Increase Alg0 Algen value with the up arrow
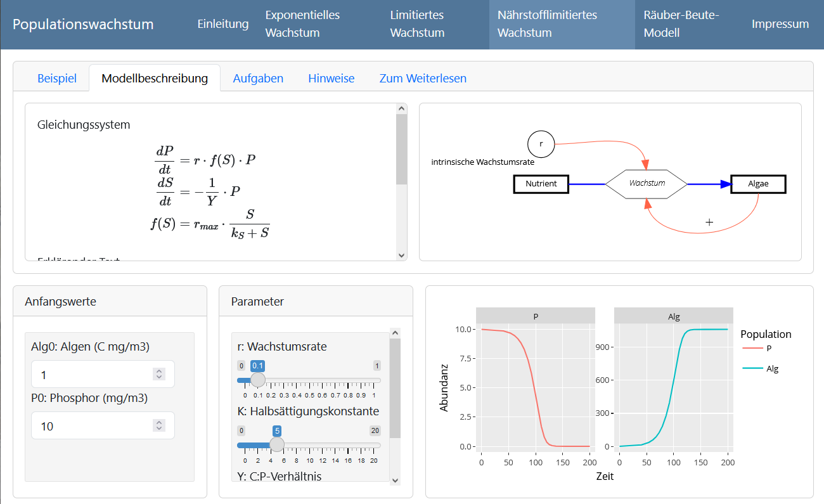 click(159, 372)
